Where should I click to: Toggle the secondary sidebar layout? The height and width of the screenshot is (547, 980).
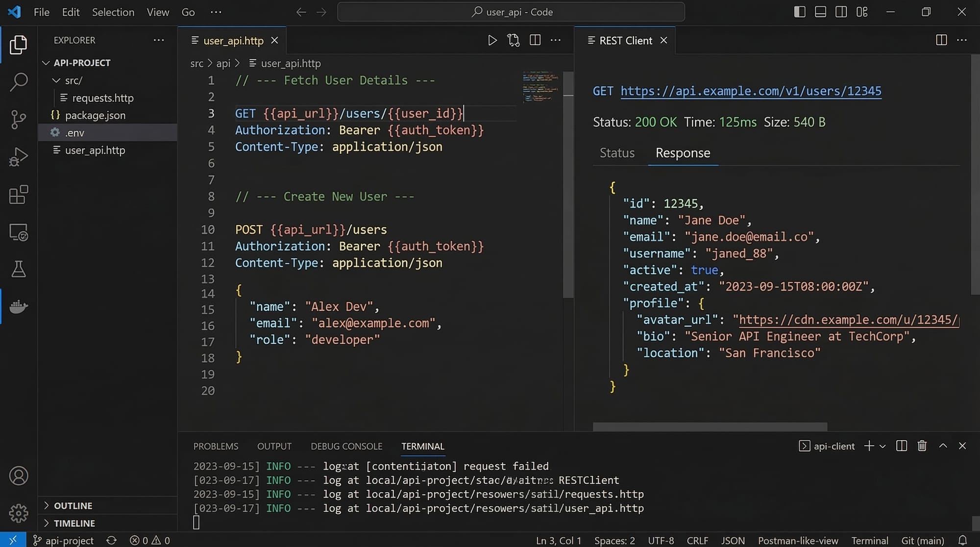(x=841, y=12)
